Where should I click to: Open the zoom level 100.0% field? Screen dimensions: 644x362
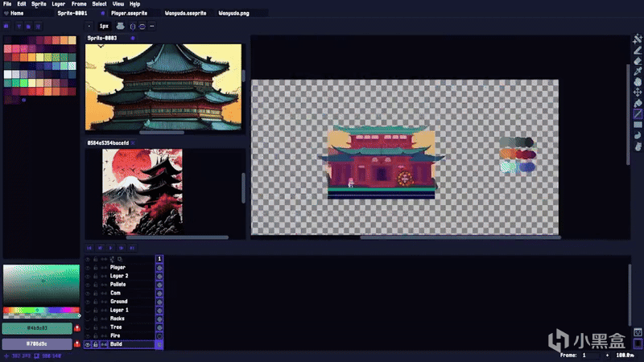click(x=625, y=356)
